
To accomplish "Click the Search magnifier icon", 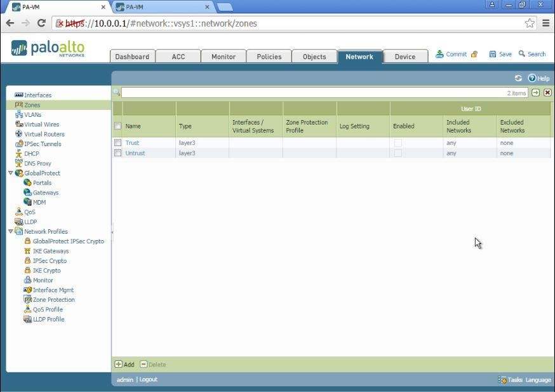I will [522, 54].
